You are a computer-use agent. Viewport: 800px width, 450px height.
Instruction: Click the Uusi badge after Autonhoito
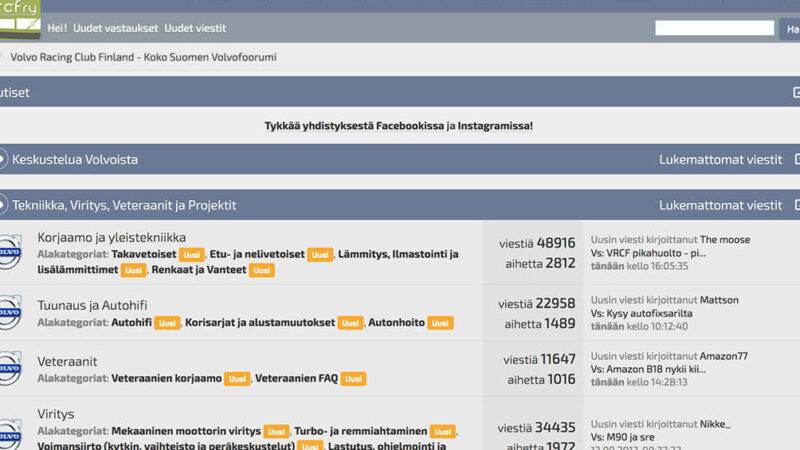pyautogui.click(x=440, y=323)
